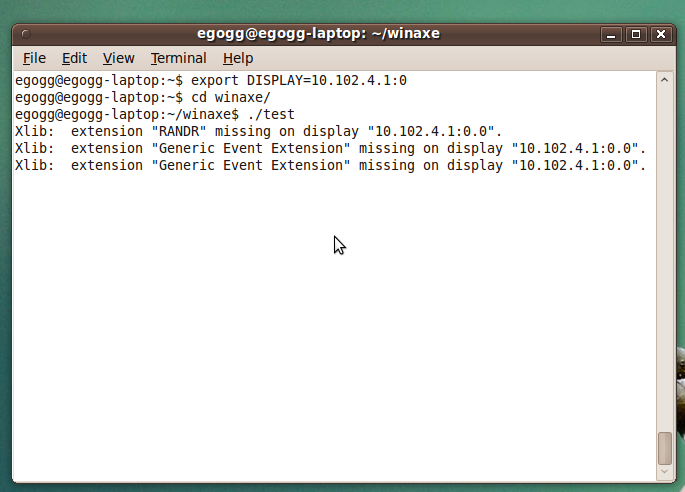Click the window title 'egogg@egogg-laptop: ~/winaxe'
Viewport: 685px width, 492px height.
[x=318, y=34]
